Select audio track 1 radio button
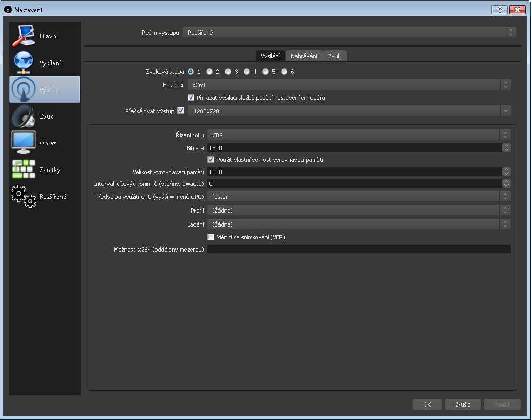This screenshot has height=420, width=531. tap(191, 72)
